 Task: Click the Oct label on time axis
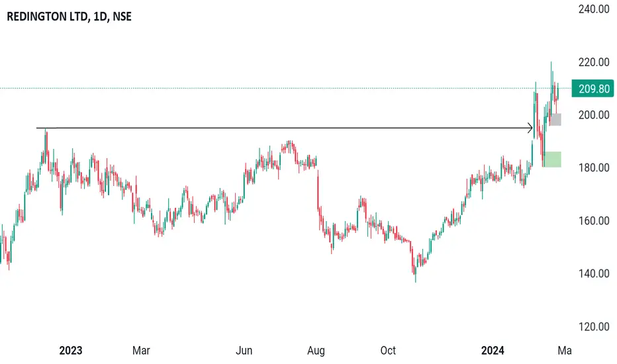[388, 350]
